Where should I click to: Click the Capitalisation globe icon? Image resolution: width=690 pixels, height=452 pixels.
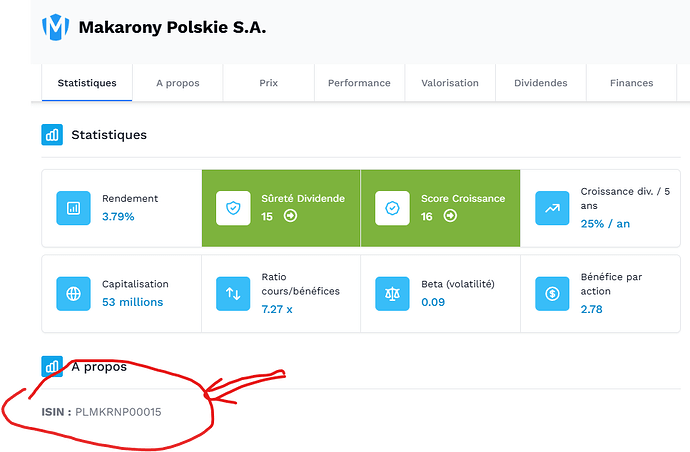click(x=73, y=294)
